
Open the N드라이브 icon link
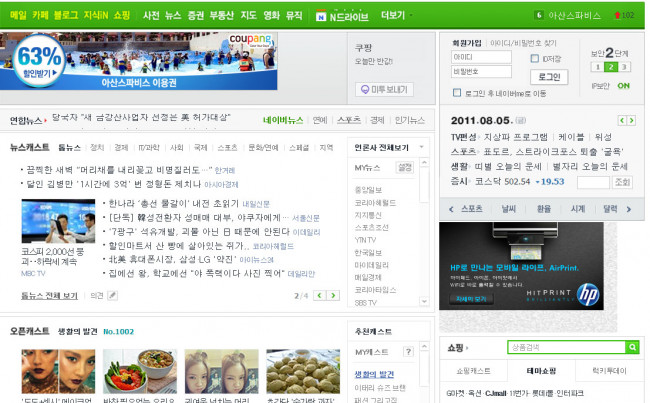[x=342, y=17]
